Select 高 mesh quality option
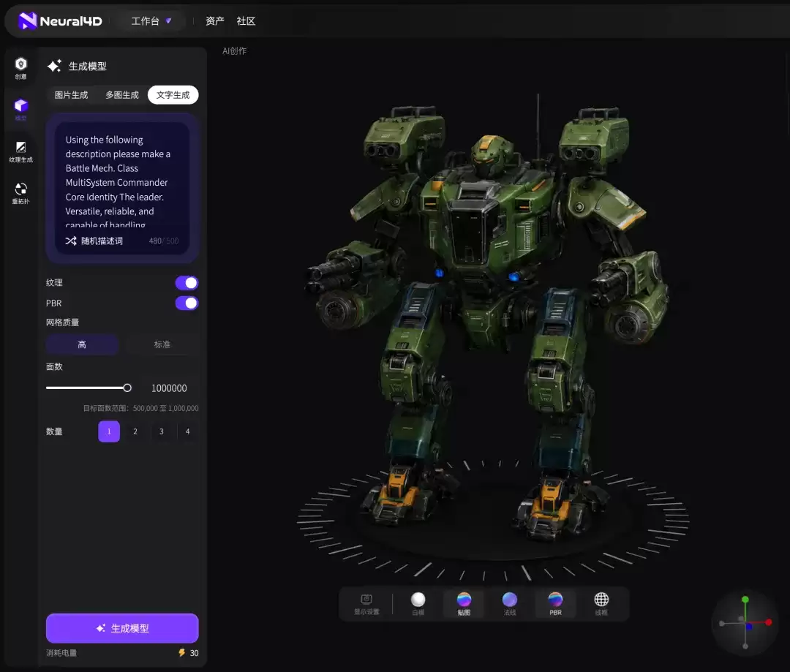This screenshot has width=790, height=672. (x=82, y=344)
